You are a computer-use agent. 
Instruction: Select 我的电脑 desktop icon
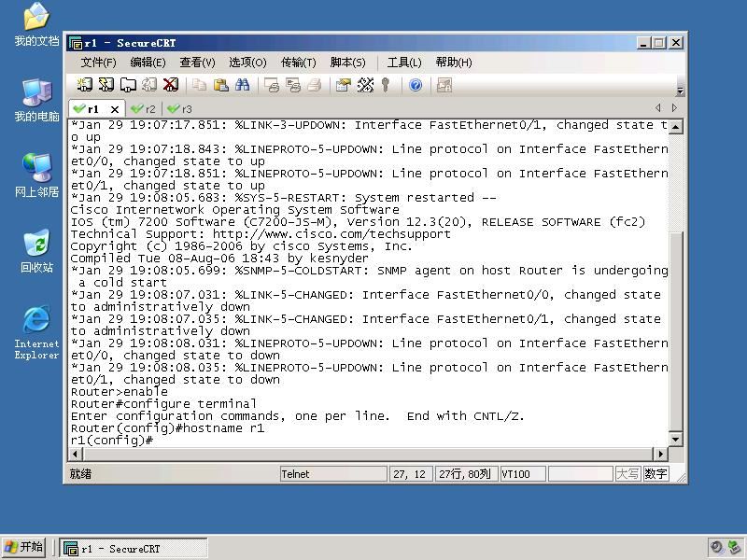(36, 100)
